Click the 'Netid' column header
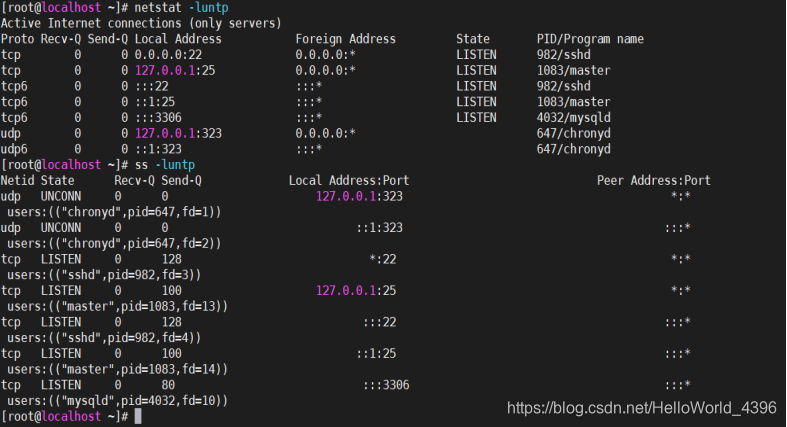787x427 pixels. point(18,181)
